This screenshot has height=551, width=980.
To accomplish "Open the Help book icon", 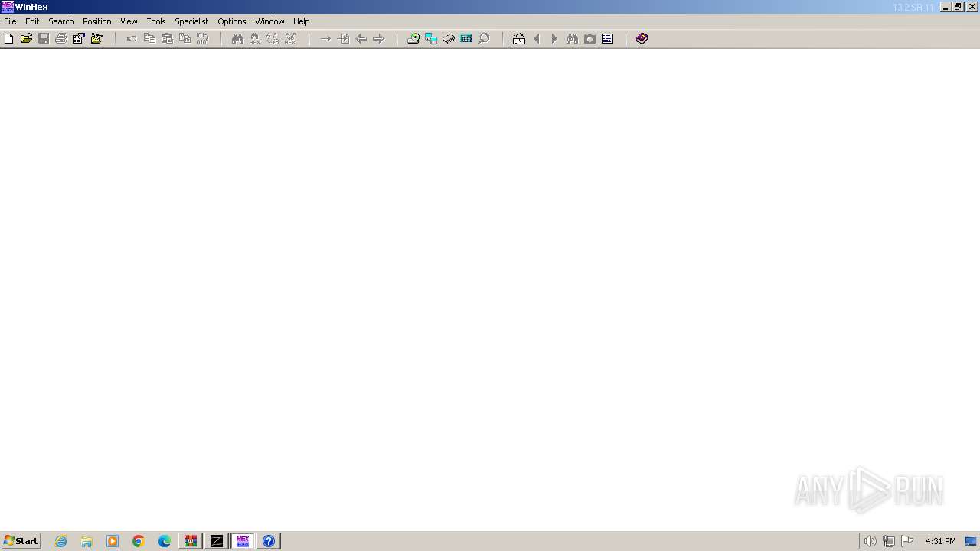I will 642,38.
